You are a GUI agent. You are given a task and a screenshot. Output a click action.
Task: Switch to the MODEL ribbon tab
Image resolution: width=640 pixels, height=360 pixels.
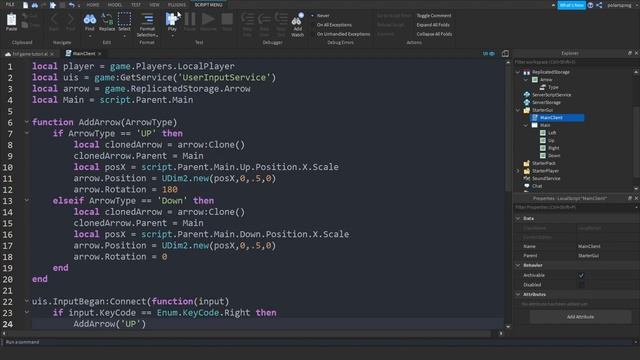pyautogui.click(x=115, y=5)
